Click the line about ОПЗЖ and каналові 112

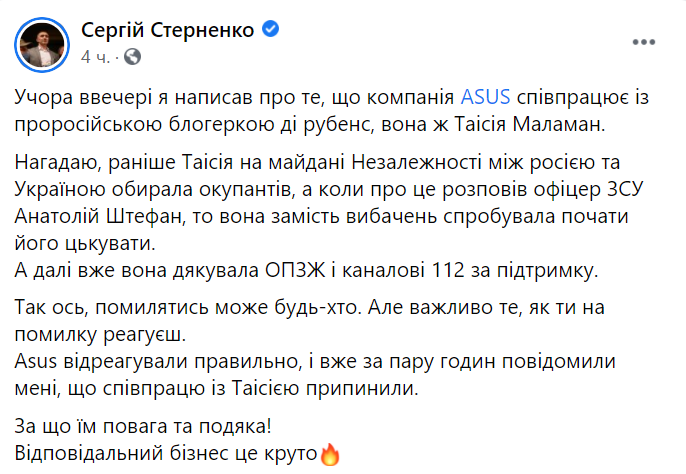click(306, 270)
